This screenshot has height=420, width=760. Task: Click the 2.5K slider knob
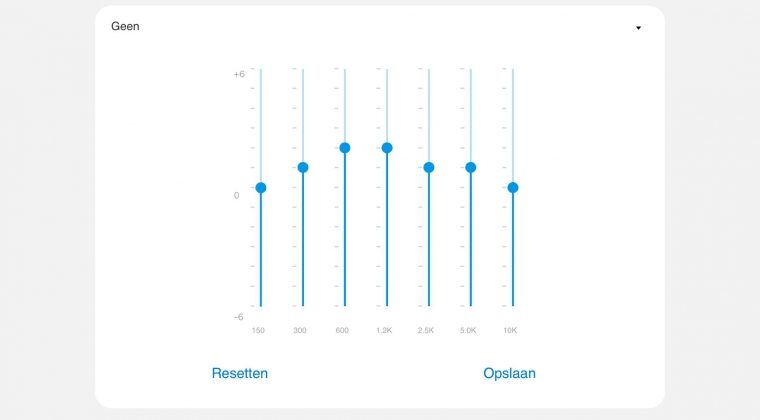pos(429,167)
